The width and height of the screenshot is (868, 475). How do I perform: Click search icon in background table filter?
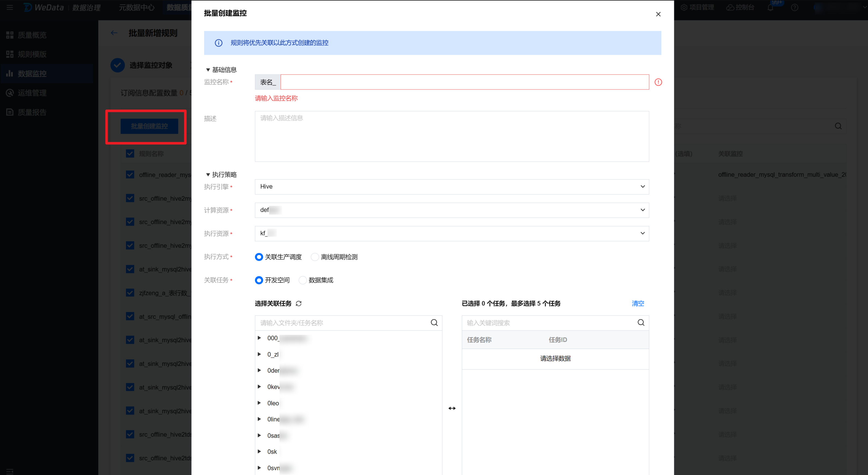[x=838, y=126]
